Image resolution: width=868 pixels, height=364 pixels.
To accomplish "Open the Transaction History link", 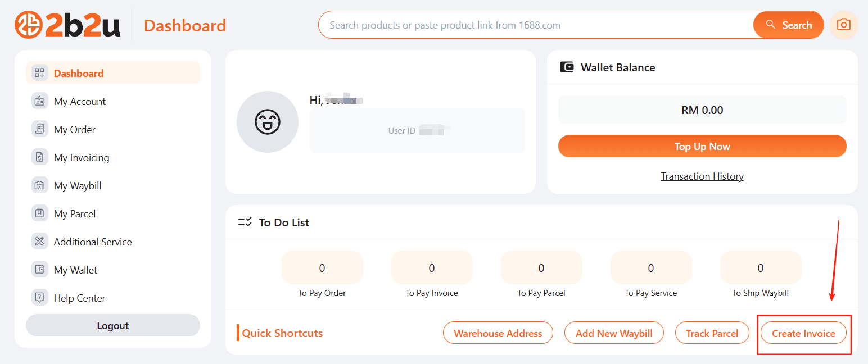I will tap(702, 176).
